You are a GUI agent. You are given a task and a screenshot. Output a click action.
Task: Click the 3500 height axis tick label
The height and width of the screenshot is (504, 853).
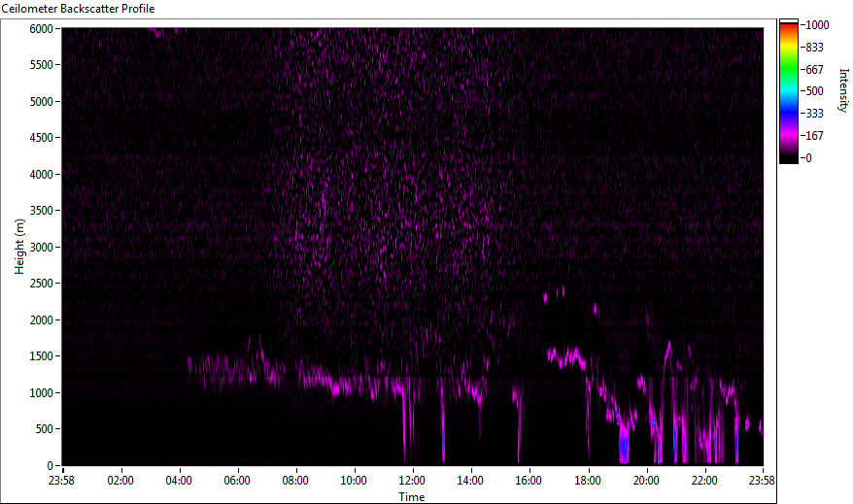click(42, 211)
